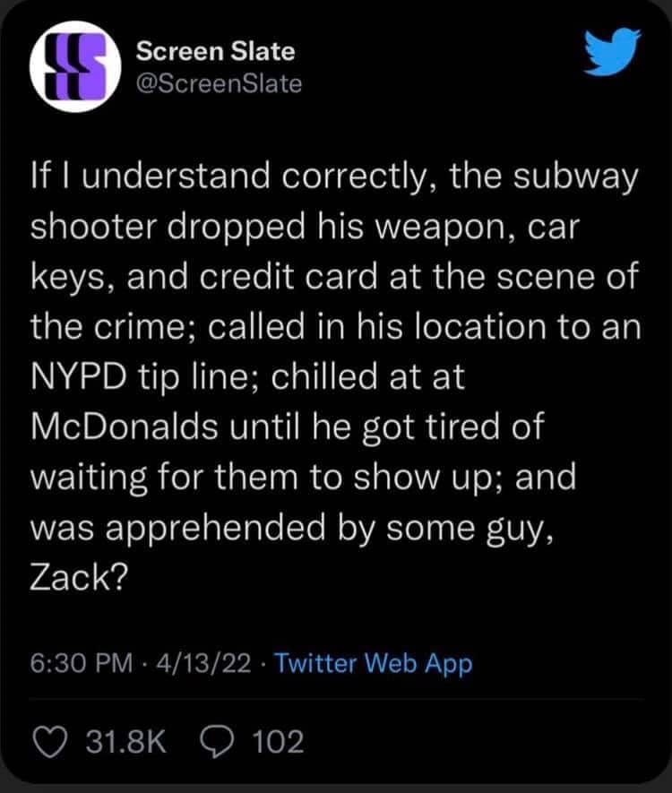
Task: Click the @ScreenSlate handle
Action: pos(219,84)
